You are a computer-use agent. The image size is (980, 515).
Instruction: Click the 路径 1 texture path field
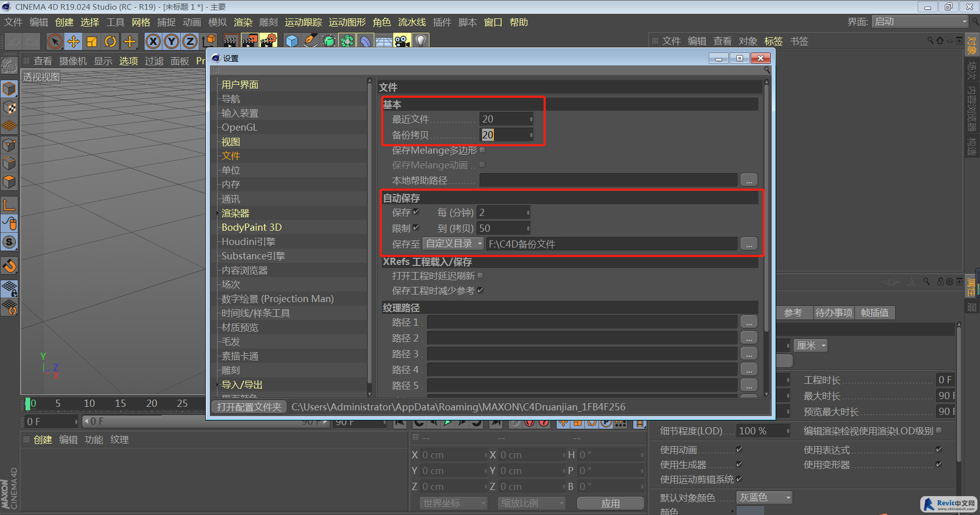tap(582, 322)
